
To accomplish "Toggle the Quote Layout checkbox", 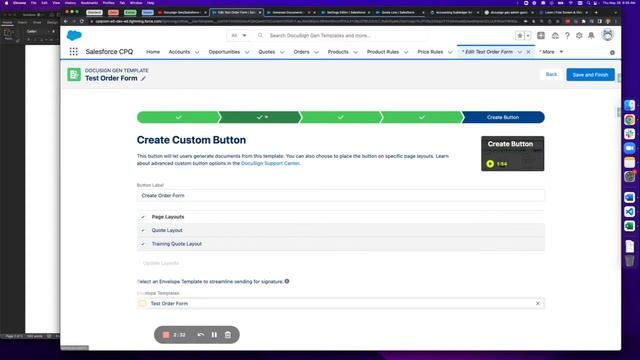I will pos(143,230).
